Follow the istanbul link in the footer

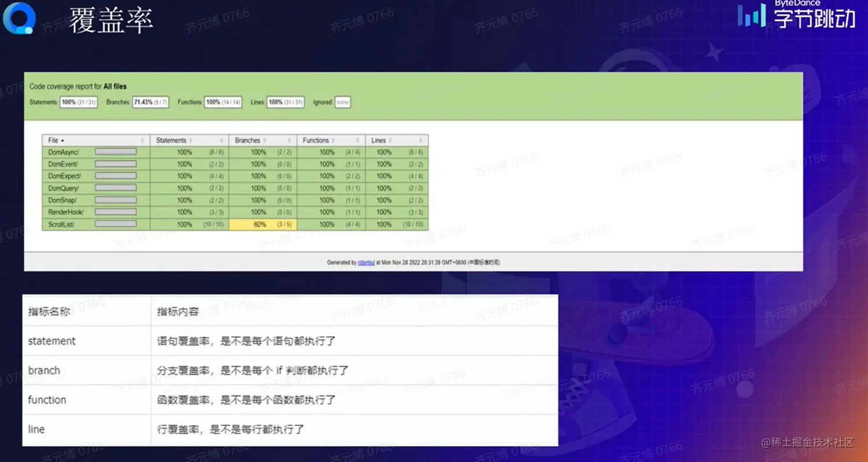point(366,262)
